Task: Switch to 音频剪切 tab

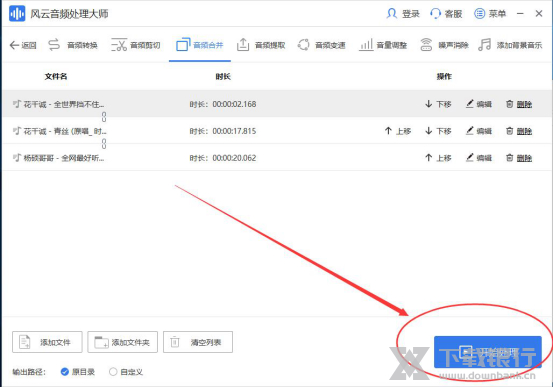Action: click(x=136, y=45)
